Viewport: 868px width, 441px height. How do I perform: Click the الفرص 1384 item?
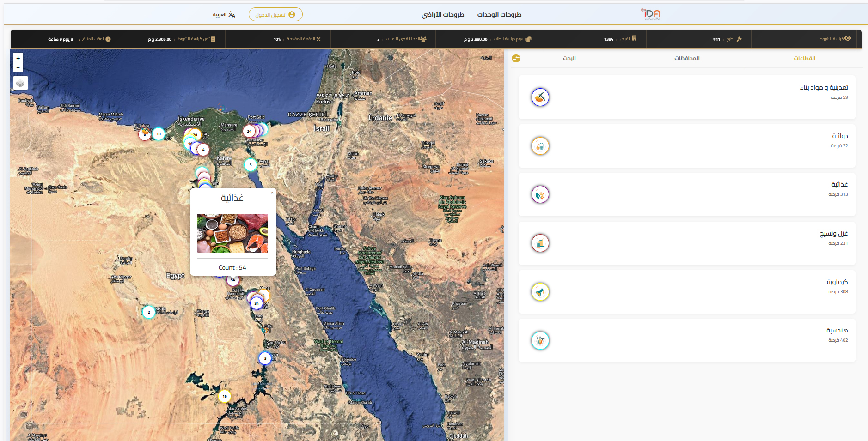click(620, 39)
